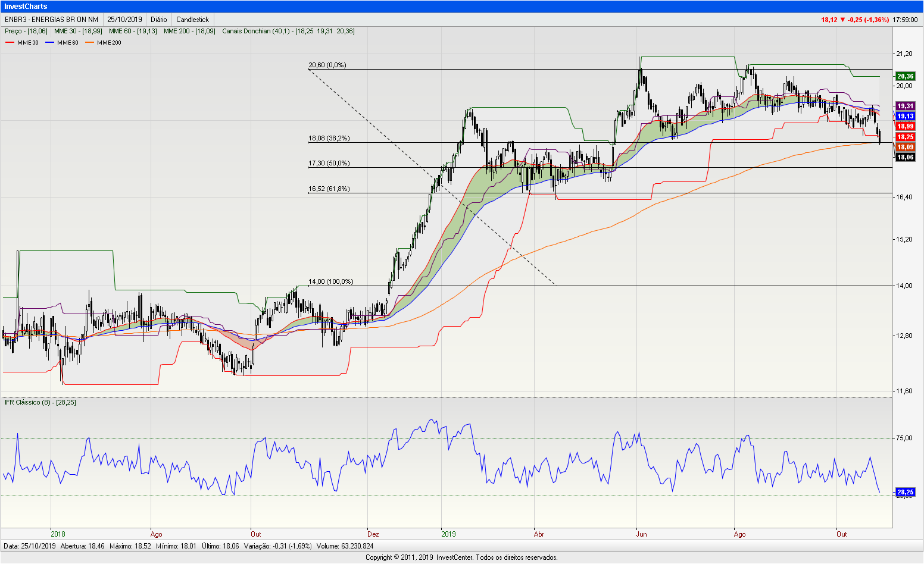Select the 16,52 (61,8%) Fibonacci level
This screenshot has width=924, height=564.
point(329,189)
